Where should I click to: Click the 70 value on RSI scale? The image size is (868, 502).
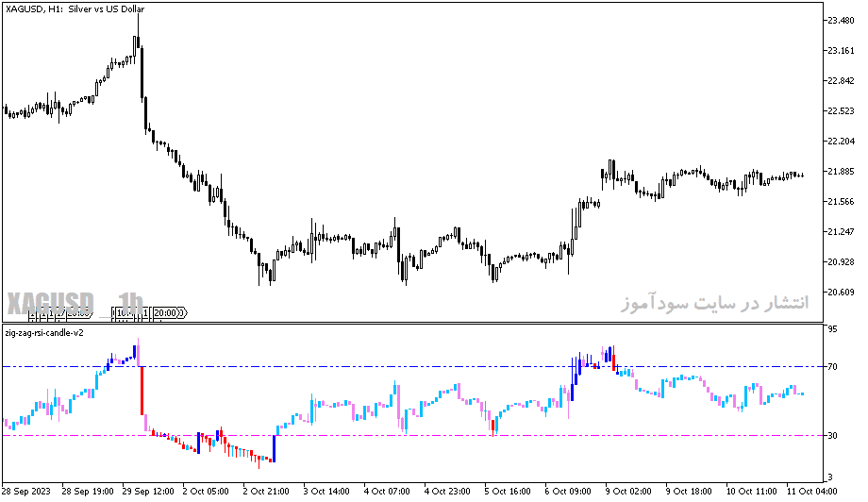832,366
